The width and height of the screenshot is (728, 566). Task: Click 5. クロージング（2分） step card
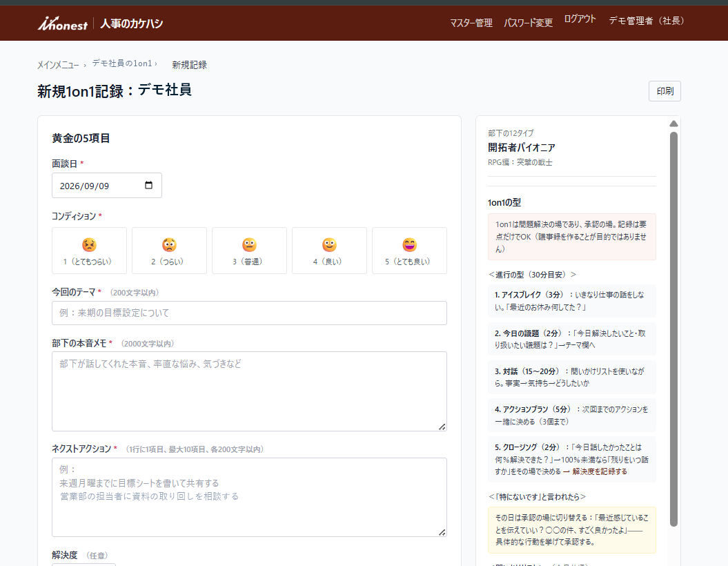pos(572,459)
